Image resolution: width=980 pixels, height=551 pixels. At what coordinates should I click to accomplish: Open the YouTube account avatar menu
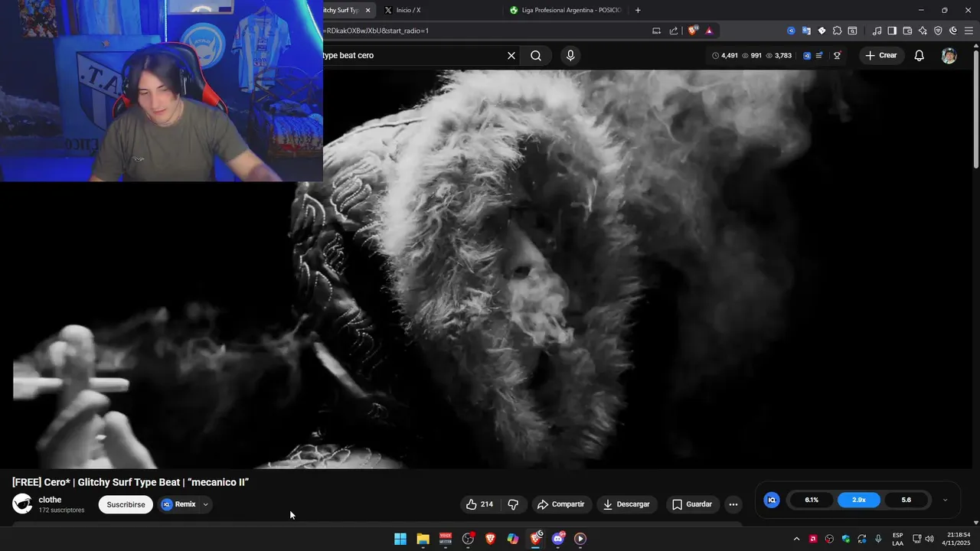[949, 55]
